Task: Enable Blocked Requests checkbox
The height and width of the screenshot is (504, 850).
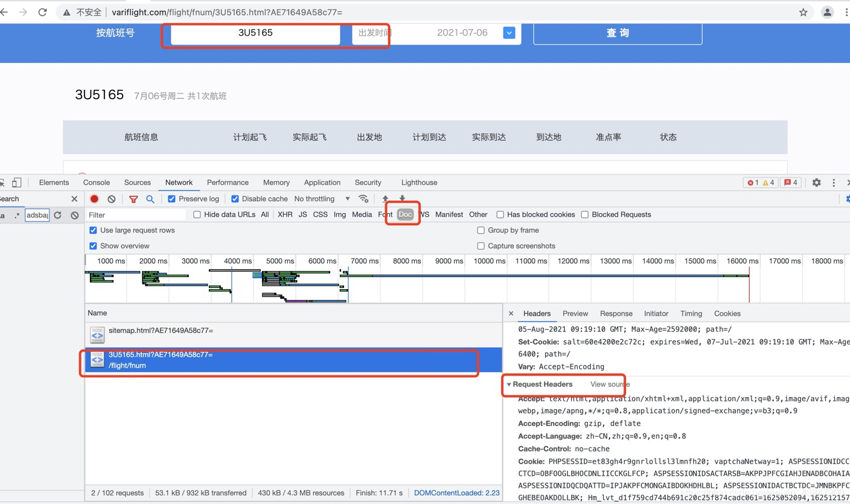Action: tap(584, 214)
